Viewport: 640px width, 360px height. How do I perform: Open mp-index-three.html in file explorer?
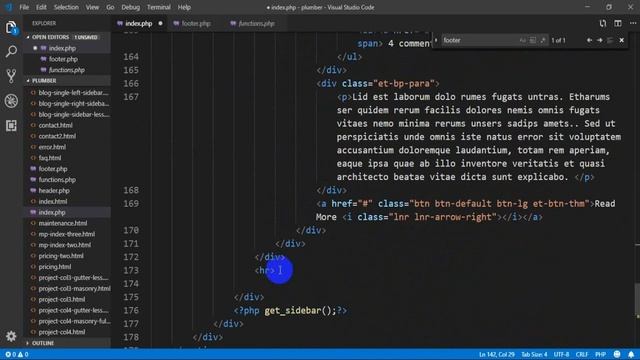[x=67, y=234]
